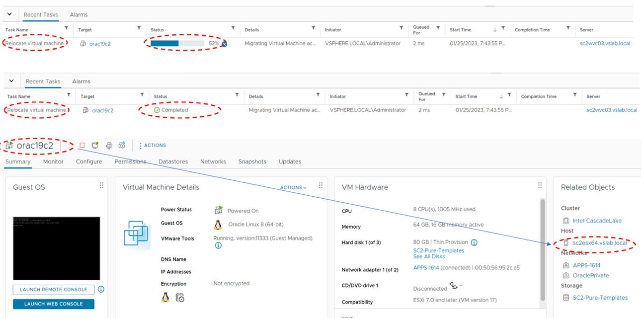Open Target column filter in the 52% task panel
Image resolution: width=644 pixels, height=318 pixels.
tap(139, 28)
